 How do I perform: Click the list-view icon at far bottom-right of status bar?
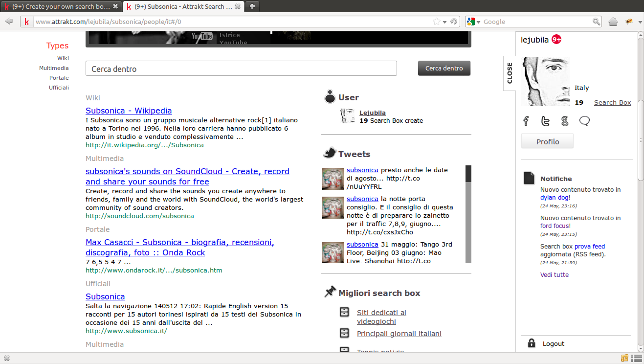[x=636, y=359]
